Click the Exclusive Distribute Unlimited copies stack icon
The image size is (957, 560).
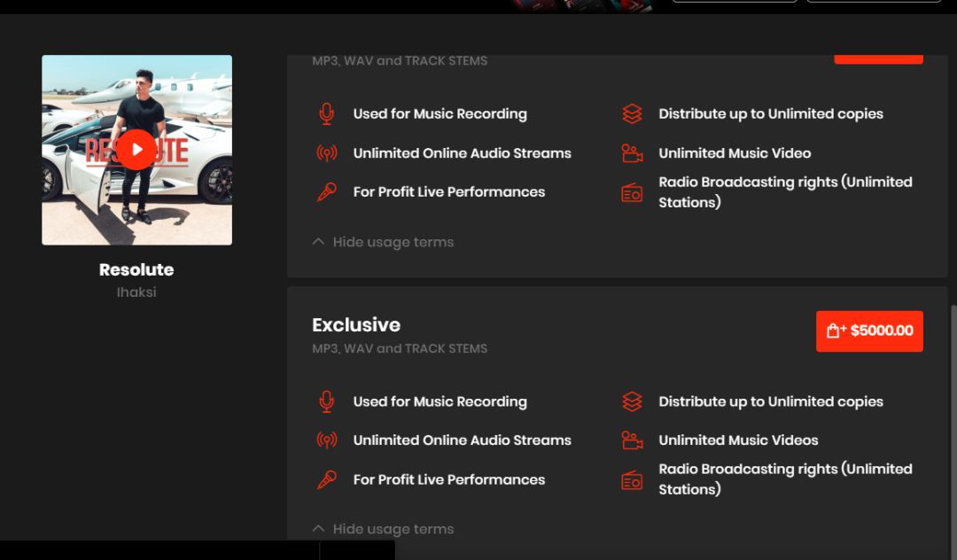(632, 401)
